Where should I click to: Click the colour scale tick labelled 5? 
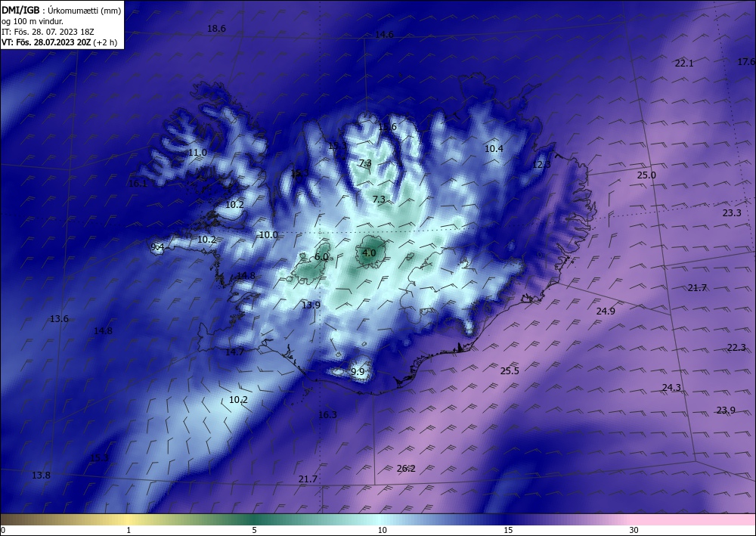coord(254,530)
